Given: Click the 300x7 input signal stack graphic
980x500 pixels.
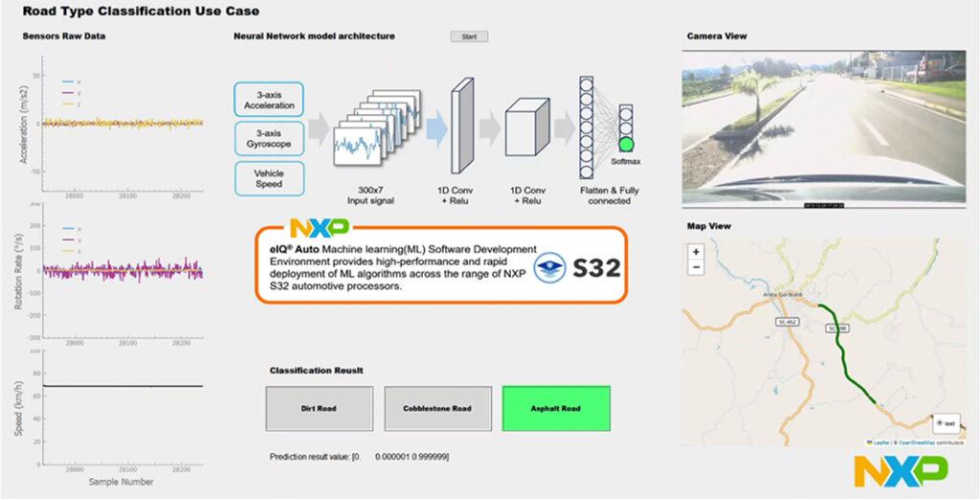Looking at the screenshot, I should pos(377,127).
